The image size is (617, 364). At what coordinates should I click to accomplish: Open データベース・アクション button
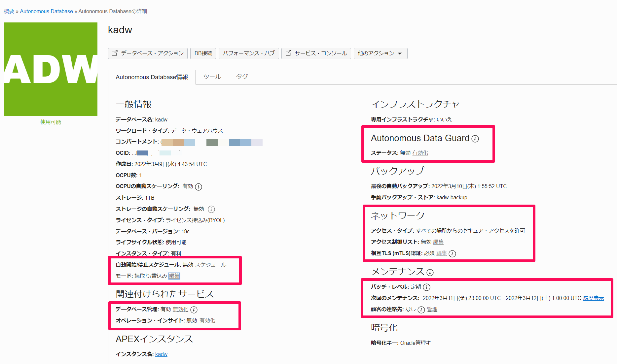148,53
